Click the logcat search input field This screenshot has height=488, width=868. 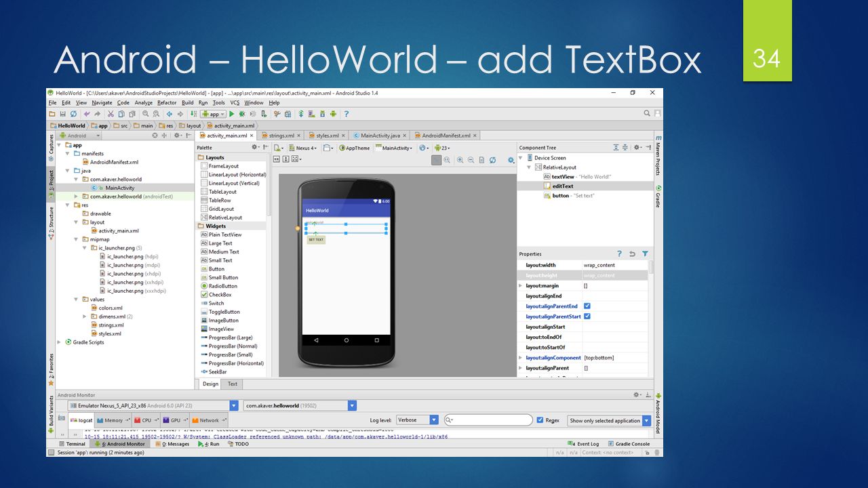(488, 420)
